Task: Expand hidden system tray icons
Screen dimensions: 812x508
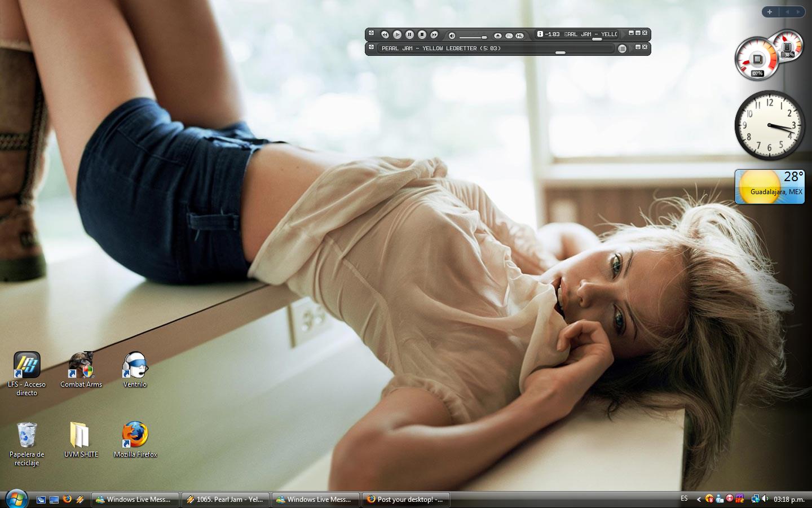Action: tap(699, 499)
